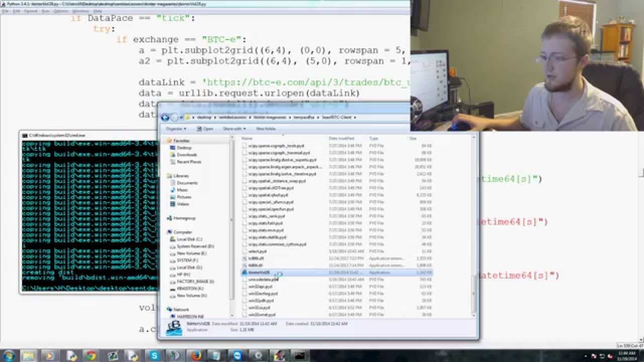Open the Music library

click(182, 190)
